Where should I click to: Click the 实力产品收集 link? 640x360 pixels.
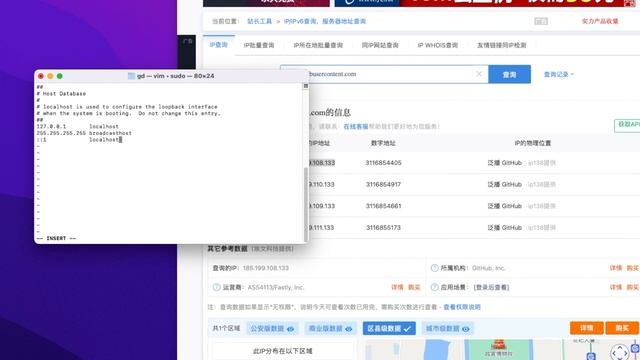[x=600, y=21]
